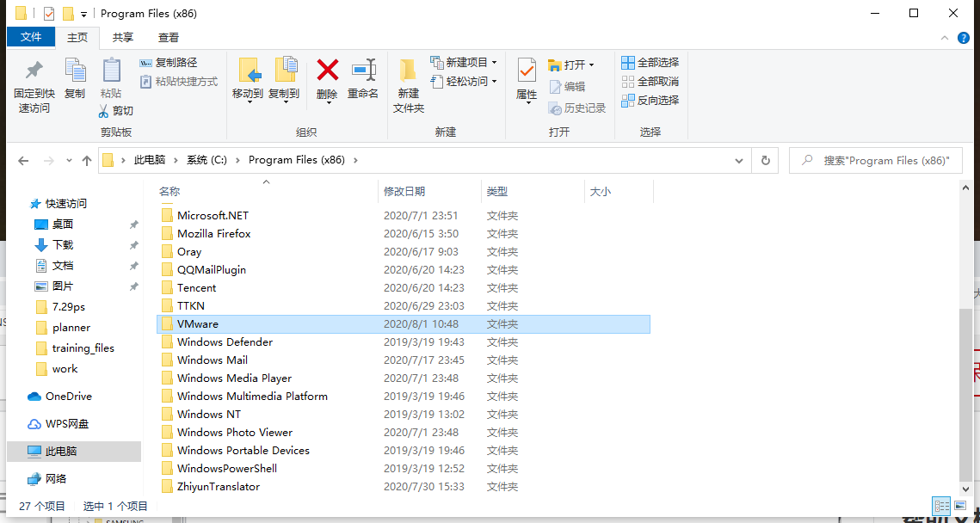Click the new folder icon in the title bar quick access
This screenshot has width=980, height=523.
coord(68,13)
